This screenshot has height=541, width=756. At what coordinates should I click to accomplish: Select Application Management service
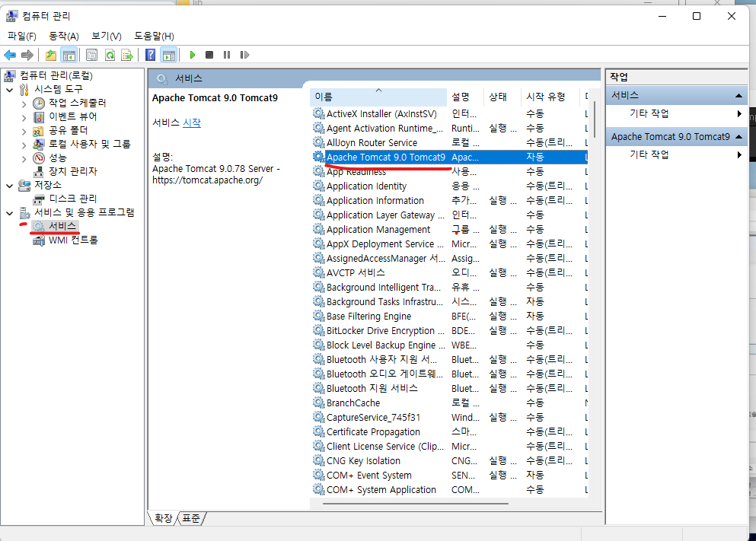point(449,229)
